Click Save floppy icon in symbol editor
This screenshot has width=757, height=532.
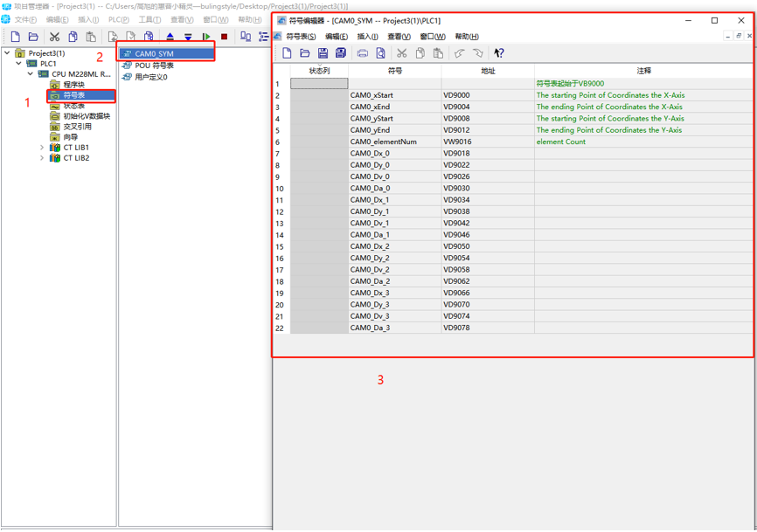tap(323, 53)
